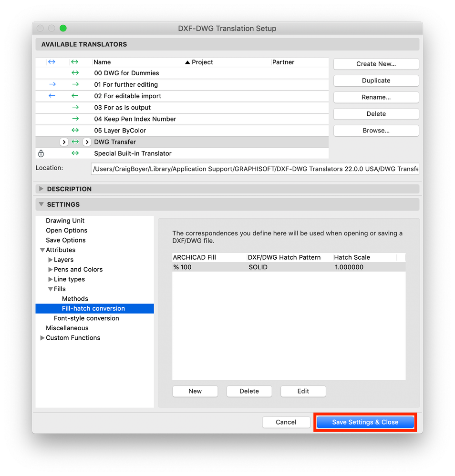Delete the selected translator
This screenshot has width=455, height=476.
376,114
